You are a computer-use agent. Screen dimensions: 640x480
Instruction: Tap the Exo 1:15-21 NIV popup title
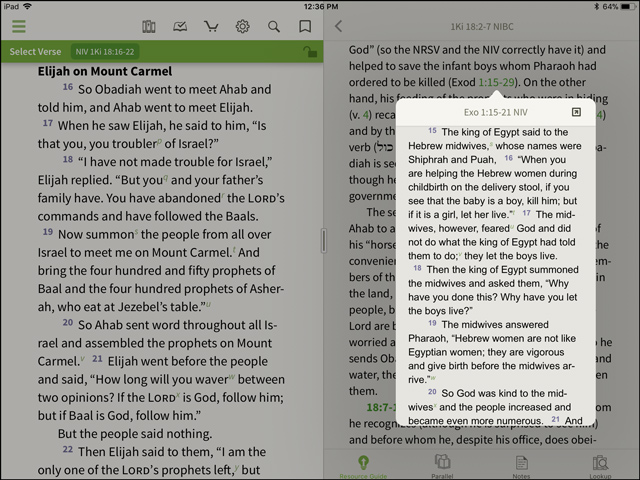(496, 112)
